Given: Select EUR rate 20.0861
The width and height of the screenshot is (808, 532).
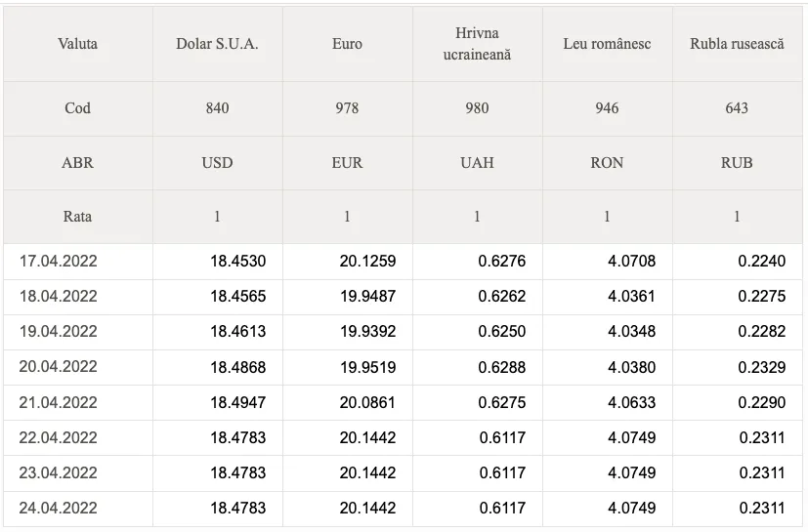Looking at the screenshot, I should [367, 402].
